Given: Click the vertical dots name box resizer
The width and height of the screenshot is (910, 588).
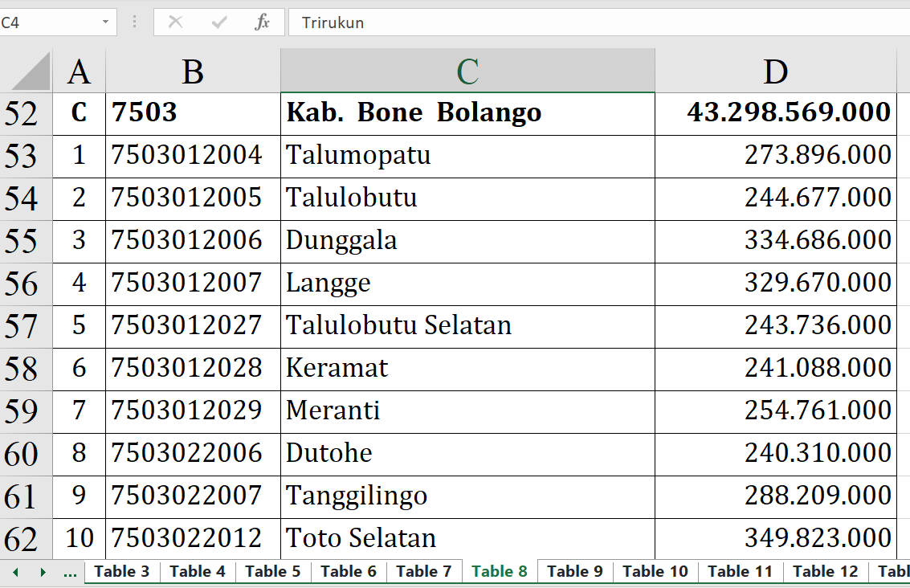Looking at the screenshot, I should pos(134,22).
